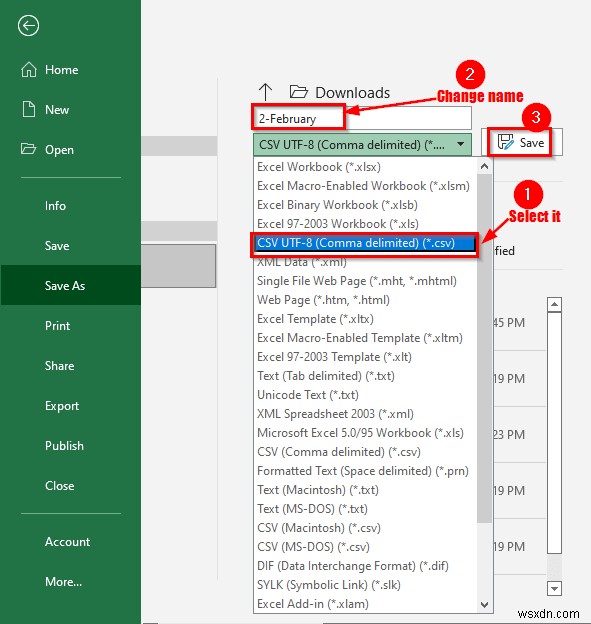Click the back arrow circle icon
This screenshot has width=591, height=624.
[28, 26]
